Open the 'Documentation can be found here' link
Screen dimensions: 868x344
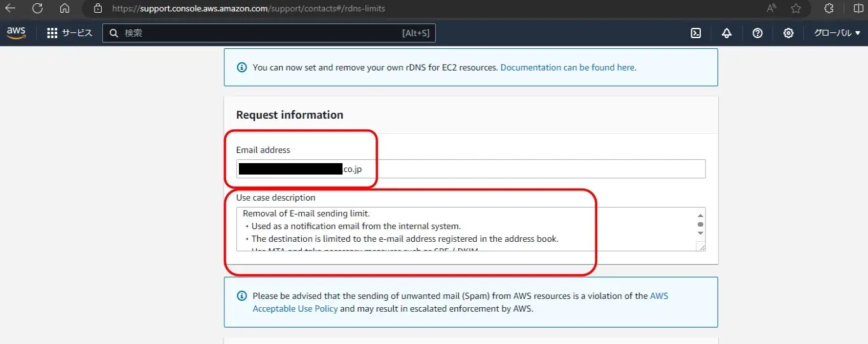(567, 67)
